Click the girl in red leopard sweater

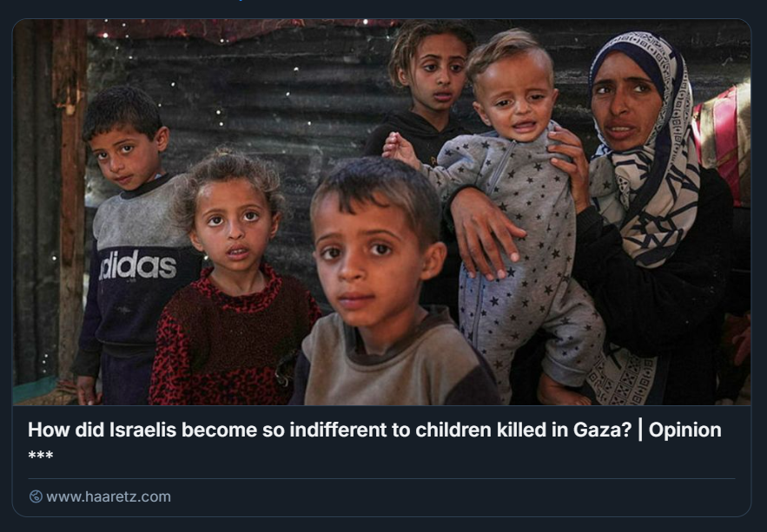232,279
